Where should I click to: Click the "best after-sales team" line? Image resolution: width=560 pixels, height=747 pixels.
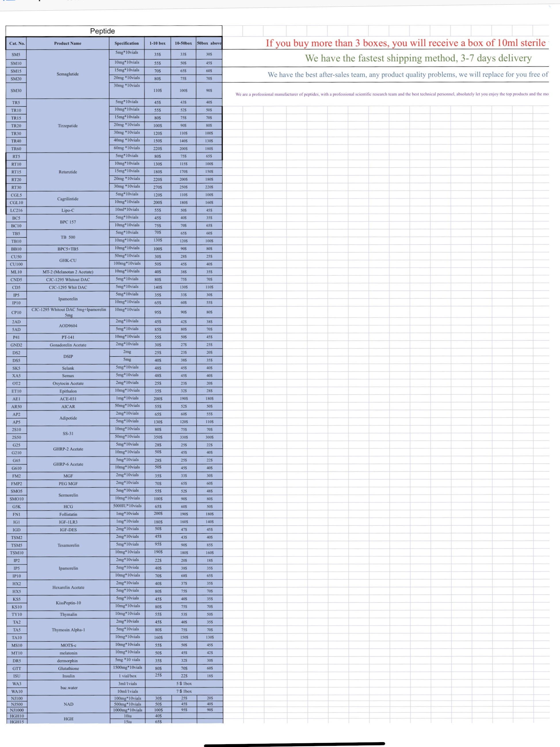coord(408,74)
